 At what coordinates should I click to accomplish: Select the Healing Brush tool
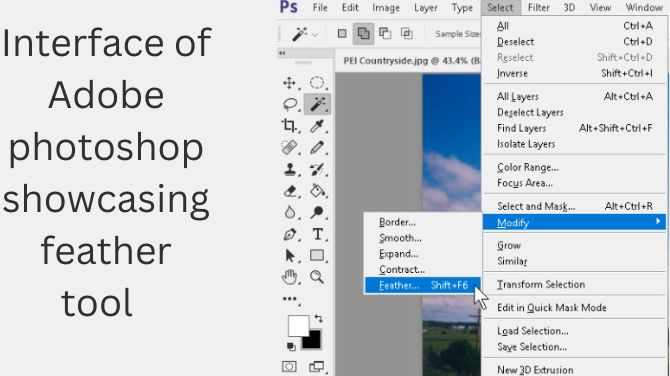click(289, 147)
